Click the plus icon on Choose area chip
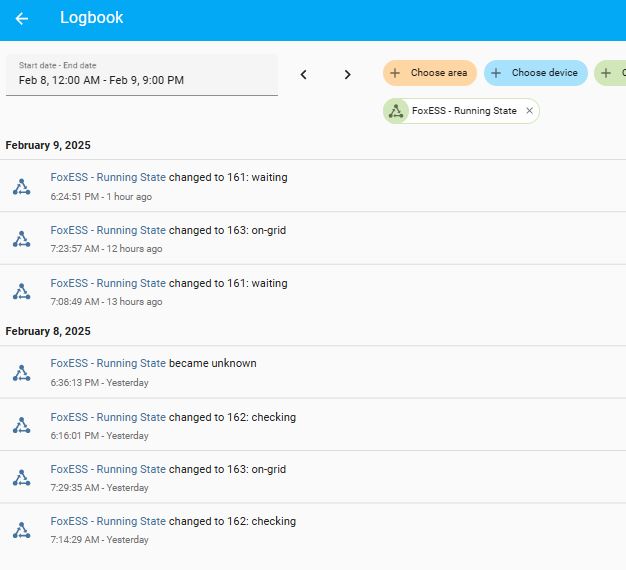The width and height of the screenshot is (626, 570). tap(395, 73)
